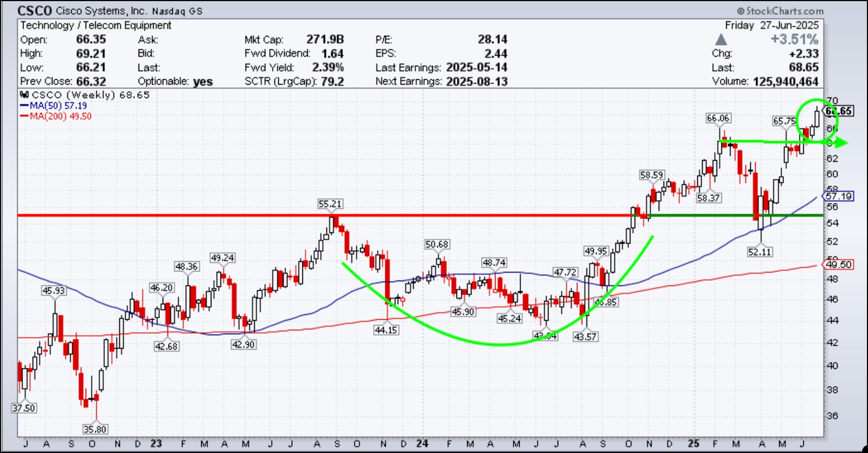Click the 40 tick on price axis
Screen dimensions: 868x453
[833, 366]
